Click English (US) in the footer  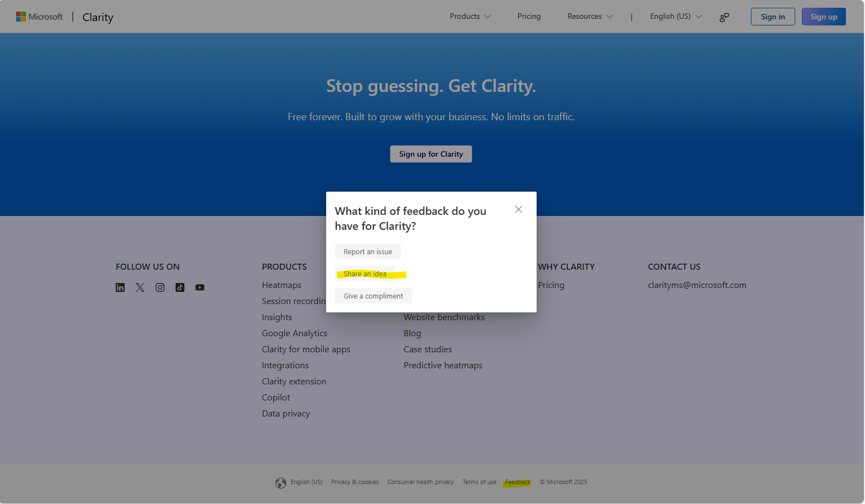[306, 482]
